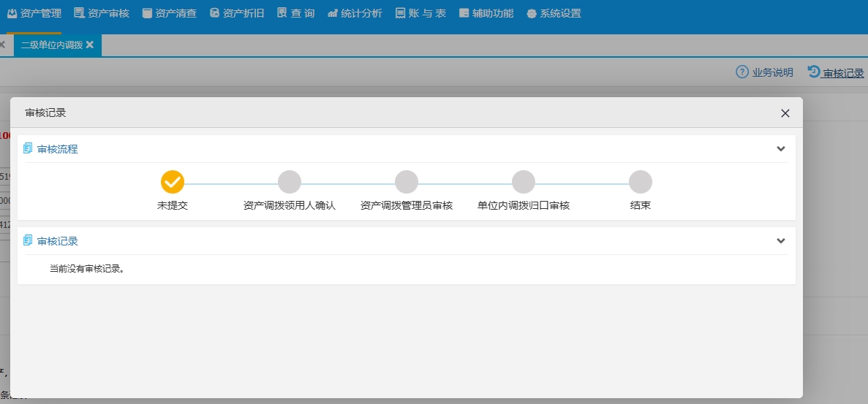Click the 未提交 checked step circle

point(173,182)
